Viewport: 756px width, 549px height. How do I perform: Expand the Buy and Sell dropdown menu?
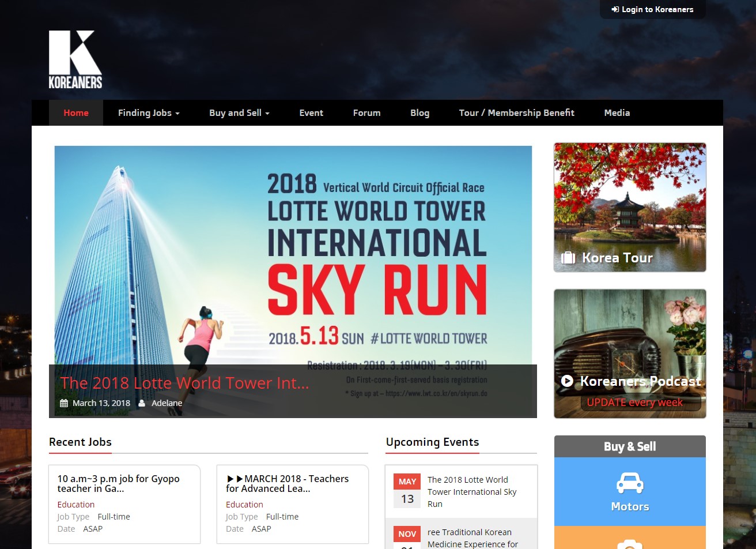coord(239,113)
